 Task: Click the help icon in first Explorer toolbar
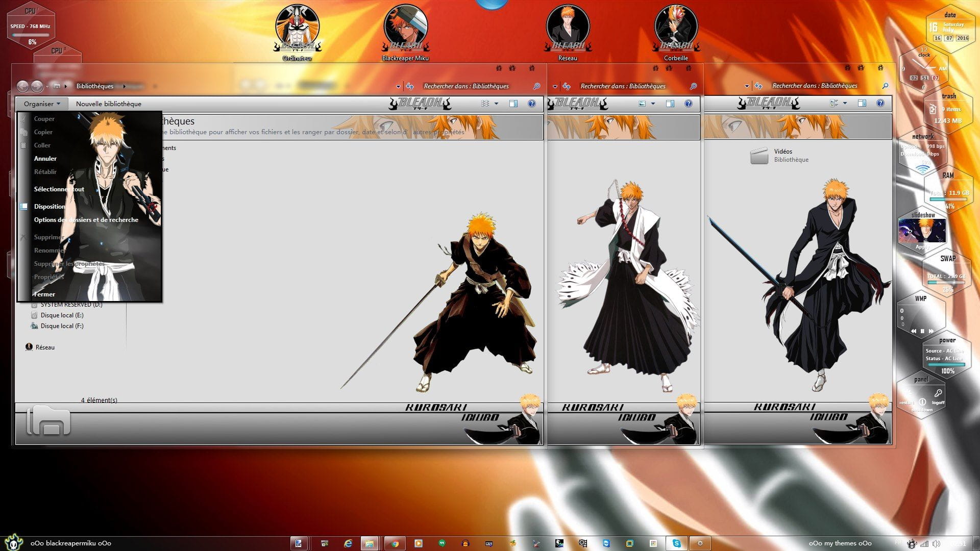[532, 104]
